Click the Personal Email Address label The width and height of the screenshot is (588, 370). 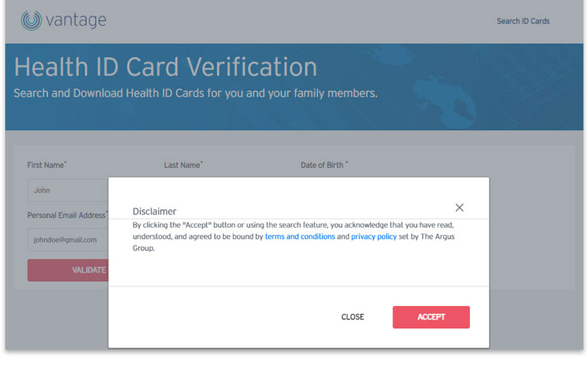[x=67, y=215]
